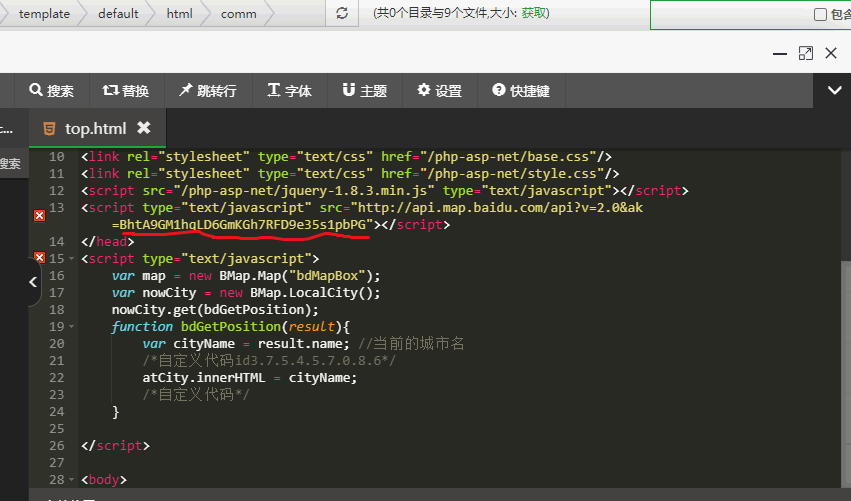The image size is (851, 501).
Task: Show the 快捷键 shortcuts help
Action: (521, 91)
